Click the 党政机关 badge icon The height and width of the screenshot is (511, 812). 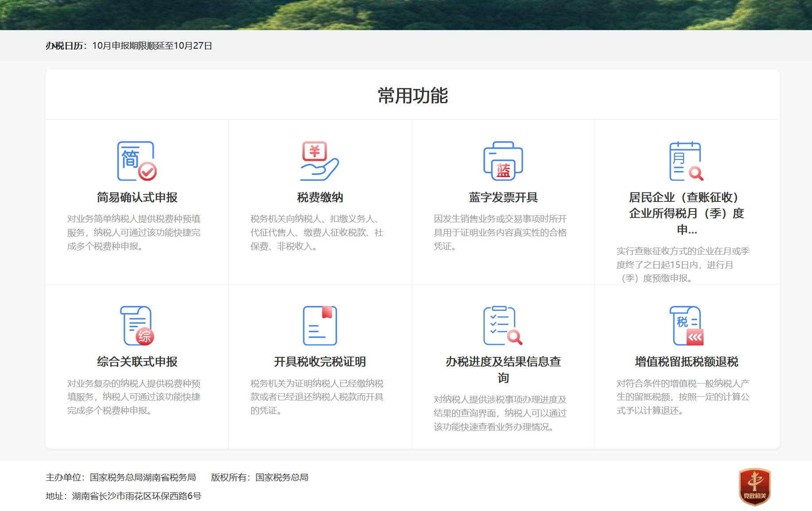click(754, 487)
